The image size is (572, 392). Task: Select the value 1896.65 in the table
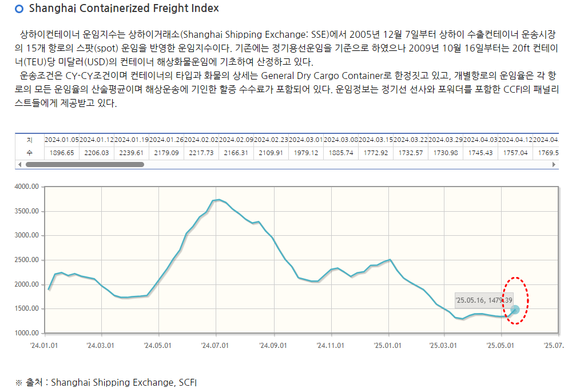pyautogui.click(x=61, y=153)
